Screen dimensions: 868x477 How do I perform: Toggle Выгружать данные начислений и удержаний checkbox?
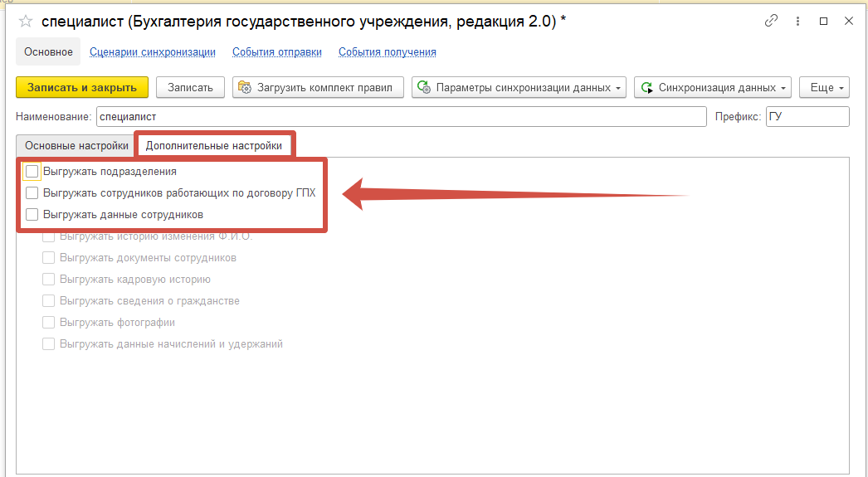coord(49,344)
